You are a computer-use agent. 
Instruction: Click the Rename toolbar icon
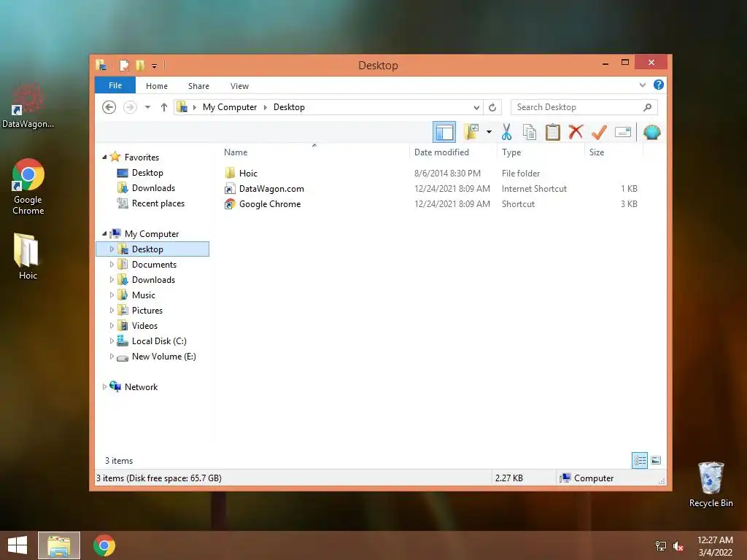(623, 132)
